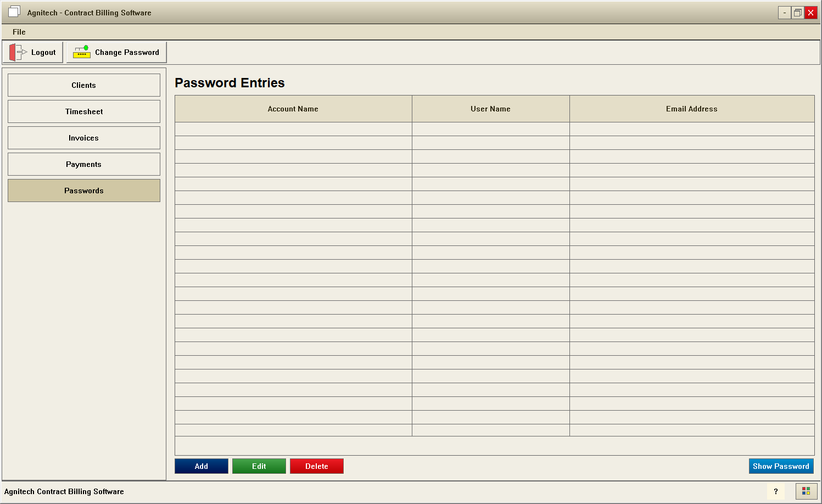This screenshot has width=822, height=504.
Task: Click the User Name column header
Action: tap(490, 109)
